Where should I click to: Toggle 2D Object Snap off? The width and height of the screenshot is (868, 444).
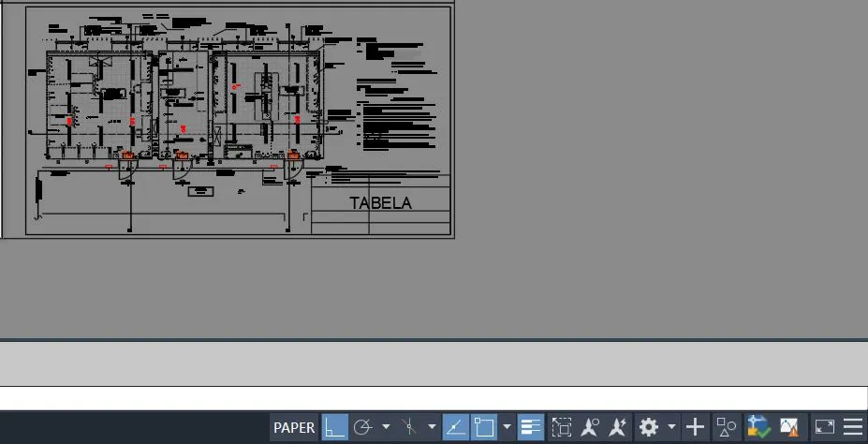(x=484, y=428)
